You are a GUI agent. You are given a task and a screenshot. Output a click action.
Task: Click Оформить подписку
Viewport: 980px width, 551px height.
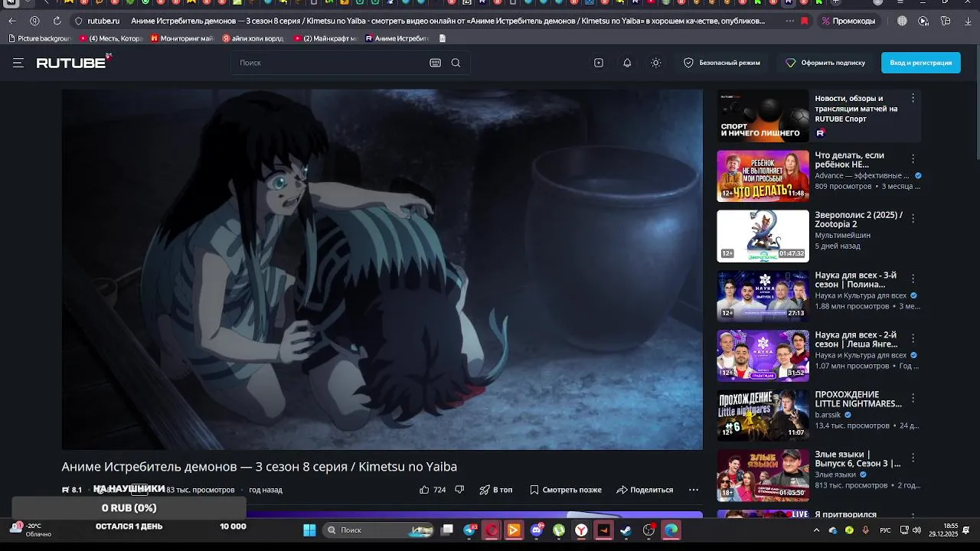pos(825,63)
